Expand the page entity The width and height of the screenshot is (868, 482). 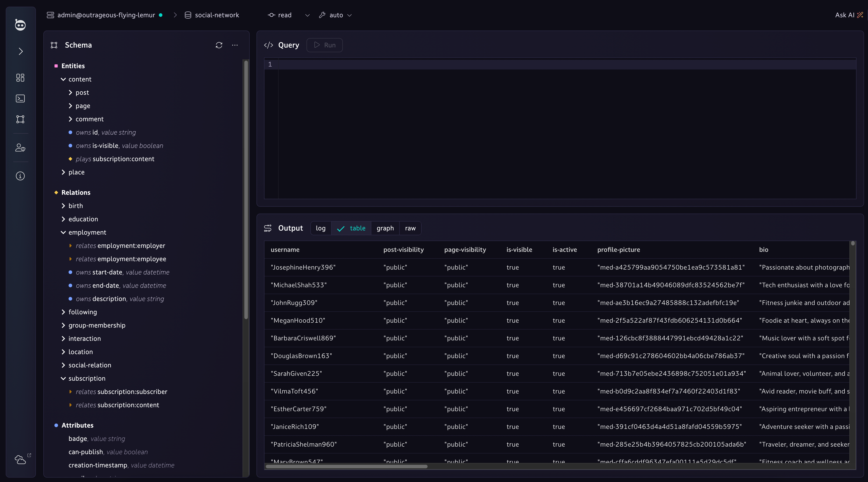click(70, 106)
